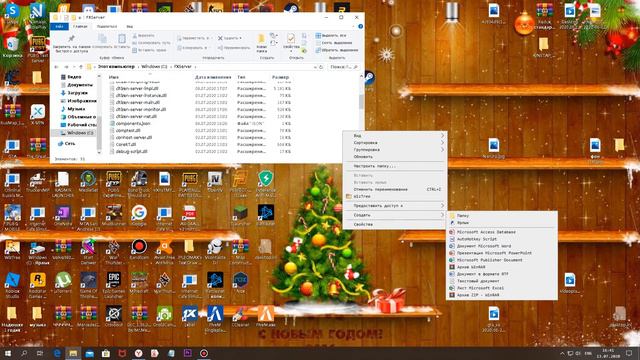The width and height of the screenshot is (640, 360).
Task: Click the Properties ribbon icon with checkmark
Action: (291, 39)
